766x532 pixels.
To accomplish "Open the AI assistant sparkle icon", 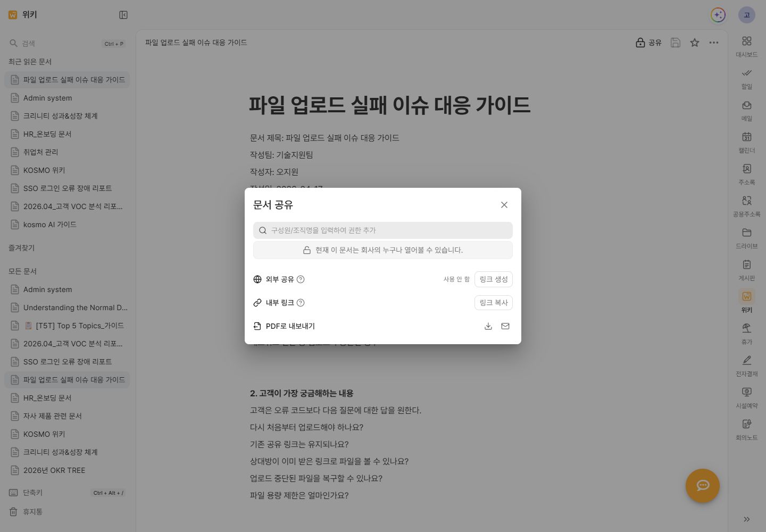I will click(x=718, y=15).
